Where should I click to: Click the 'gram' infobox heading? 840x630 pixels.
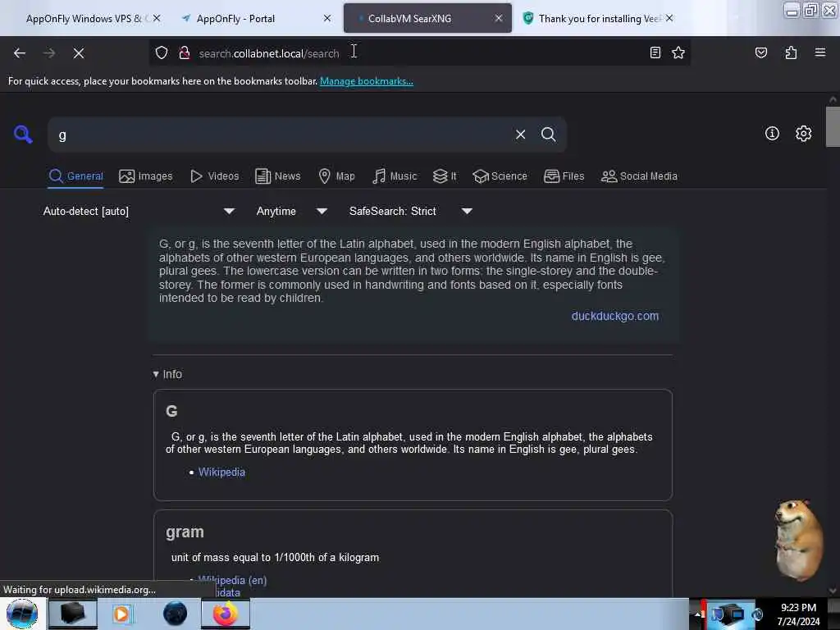(x=185, y=532)
